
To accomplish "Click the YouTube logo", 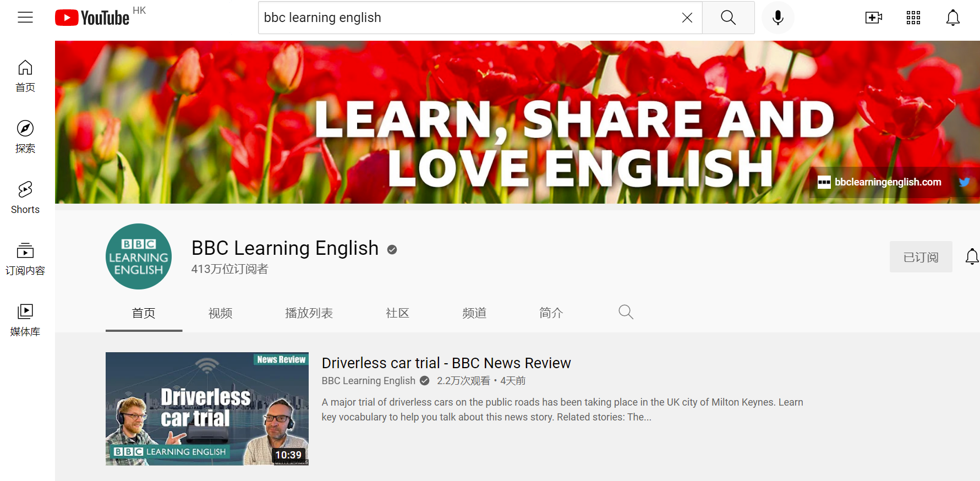I will click(x=92, y=18).
